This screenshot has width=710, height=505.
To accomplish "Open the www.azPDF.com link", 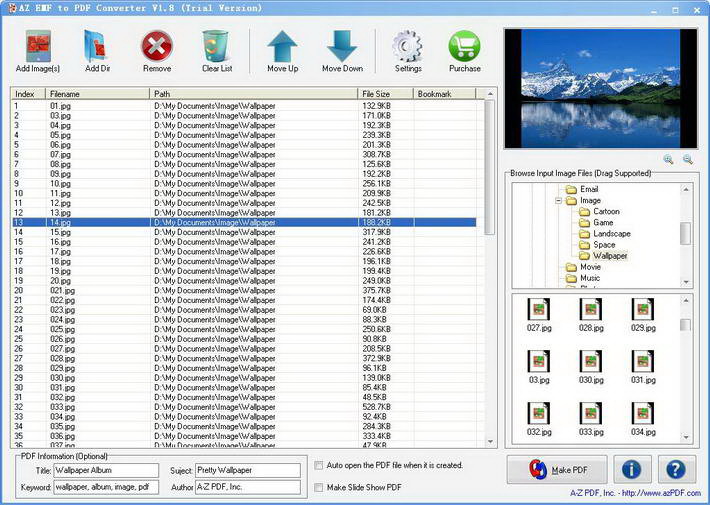I will [662, 493].
